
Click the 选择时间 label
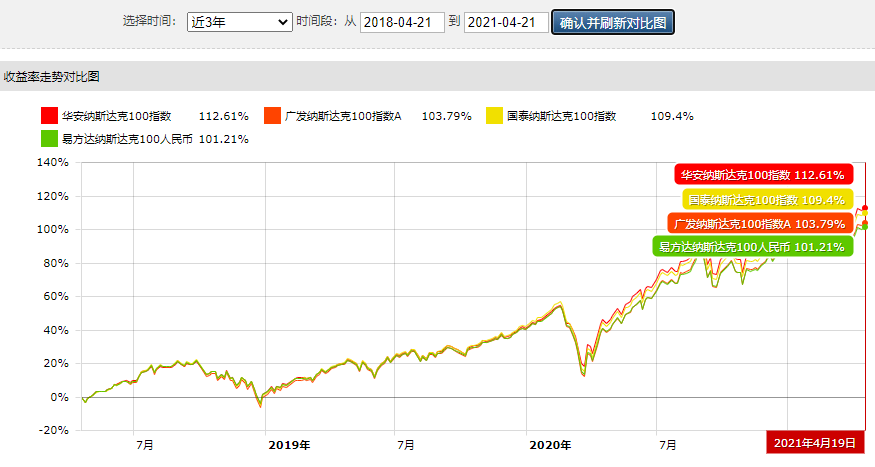click(149, 21)
